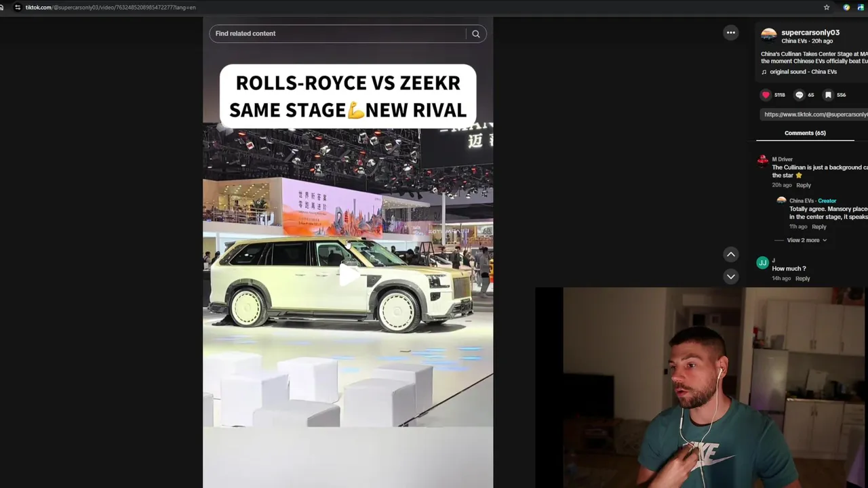Click the M Driver commenter name
Viewport: 868px width, 488px height.
pos(783,159)
